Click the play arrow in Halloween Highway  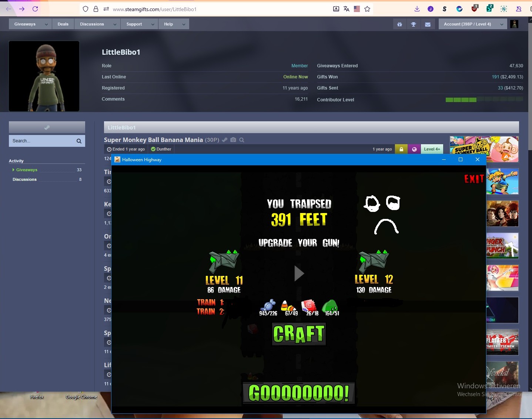[x=299, y=274]
